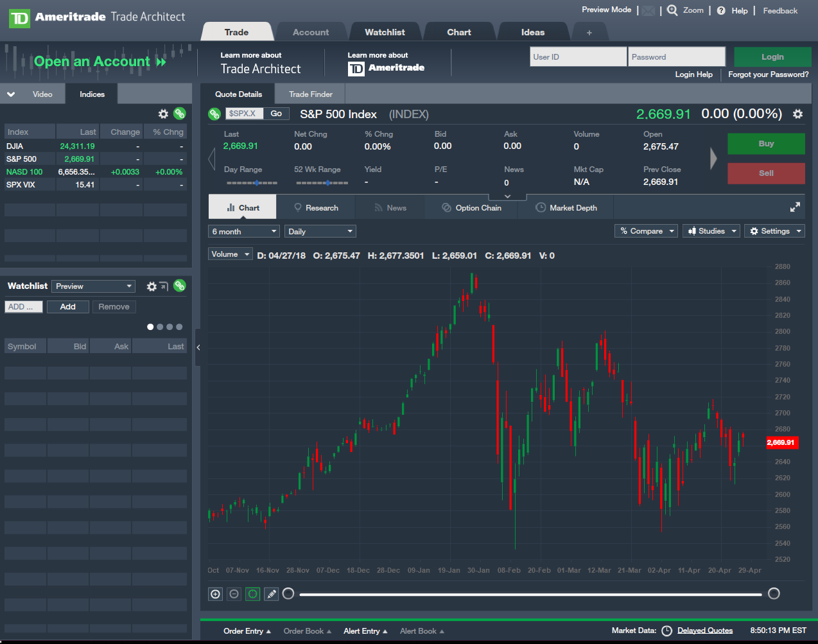
Task: Click the $SPX.X symbol input
Action: (244, 114)
